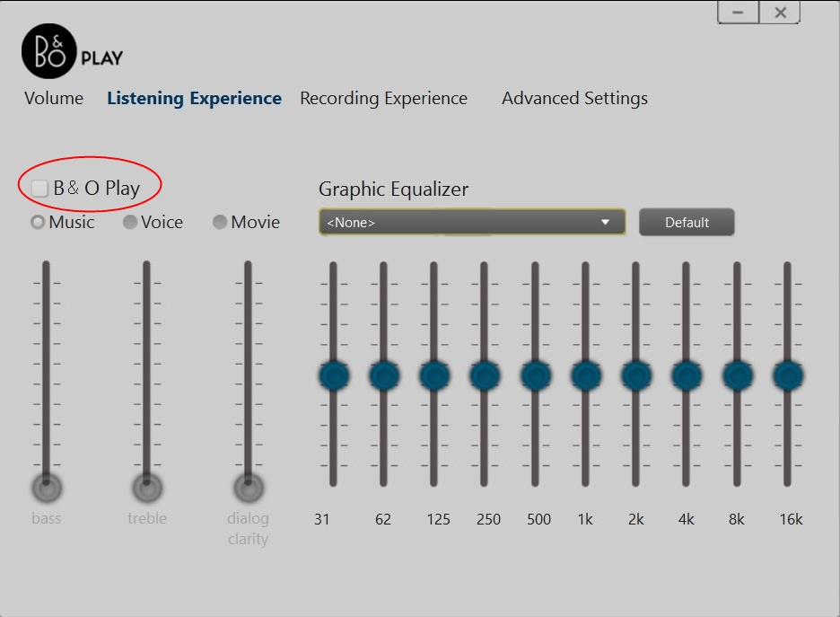Click the 1k equalizer knob
This screenshot has height=617, width=840.
586,375
